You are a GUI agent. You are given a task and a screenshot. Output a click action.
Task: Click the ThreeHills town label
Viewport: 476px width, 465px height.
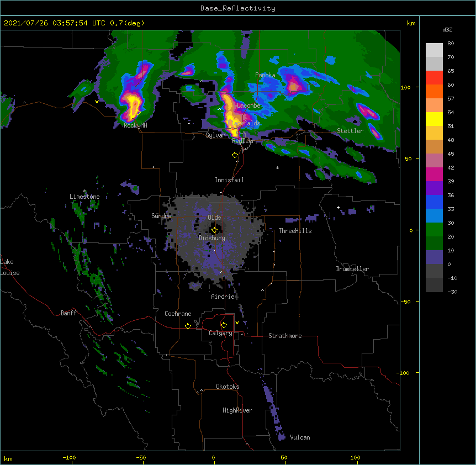pyautogui.click(x=295, y=231)
